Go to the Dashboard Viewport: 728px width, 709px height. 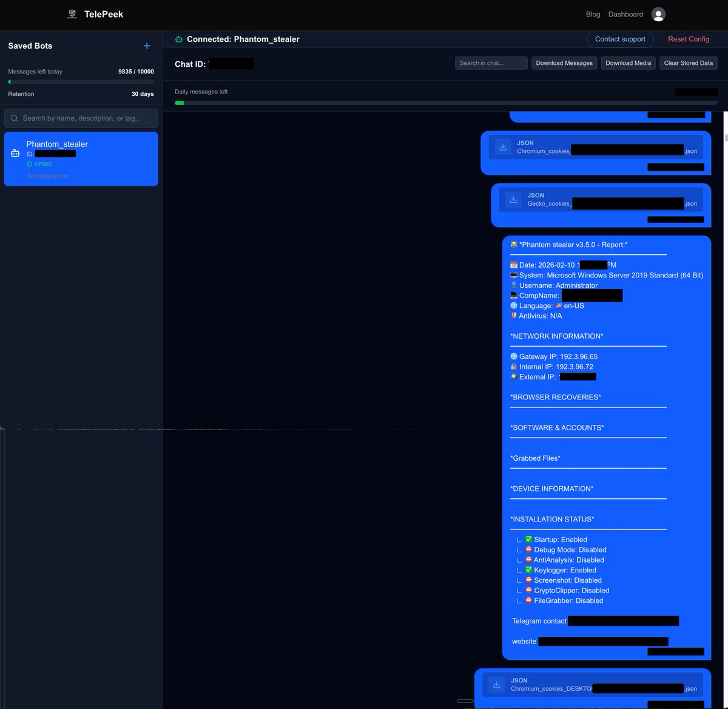pyautogui.click(x=625, y=14)
